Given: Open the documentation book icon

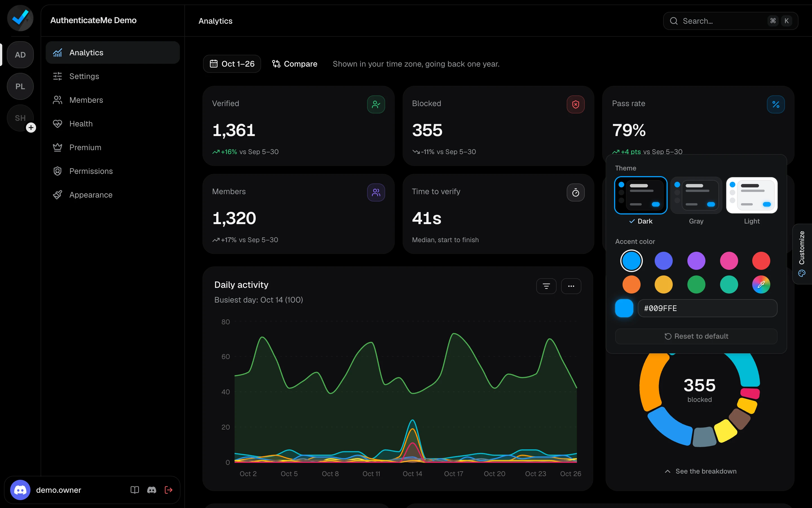Looking at the screenshot, I should click(134, 490).
